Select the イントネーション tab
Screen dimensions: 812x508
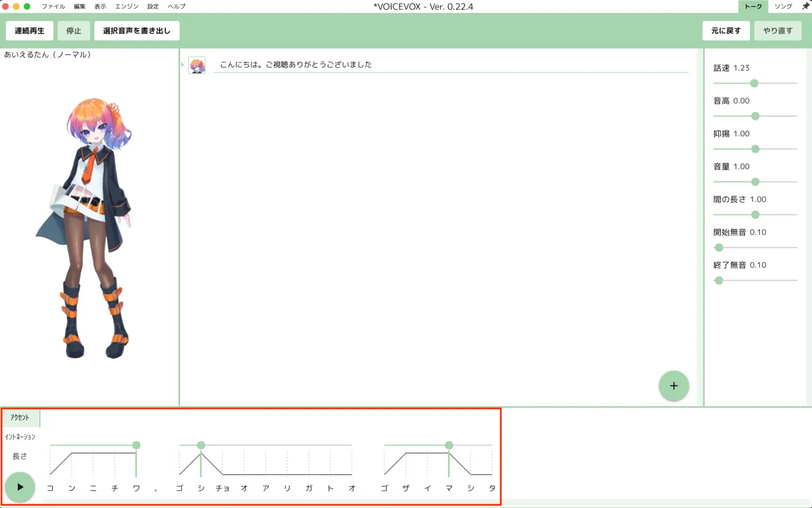pyautogui.click(x=20, y=437)
